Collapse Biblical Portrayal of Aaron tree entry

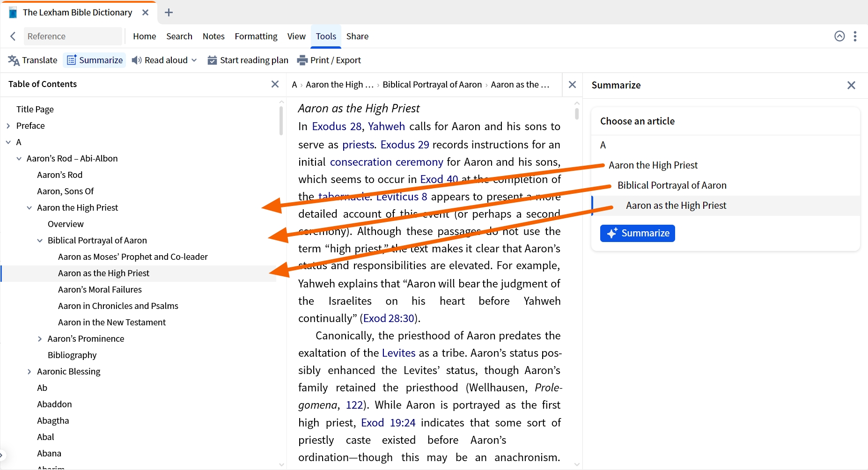pyautogui.click(x=40, y=240)
